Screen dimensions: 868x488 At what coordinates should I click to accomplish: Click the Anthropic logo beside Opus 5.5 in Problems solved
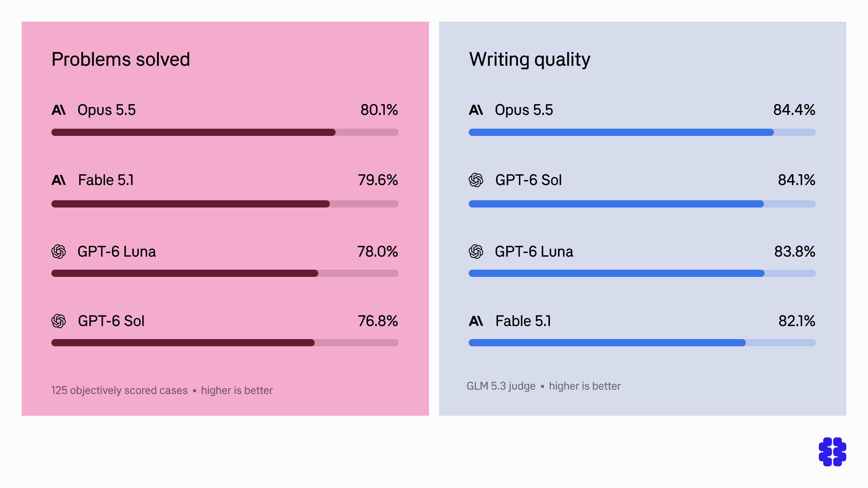(x=59, y=110)
